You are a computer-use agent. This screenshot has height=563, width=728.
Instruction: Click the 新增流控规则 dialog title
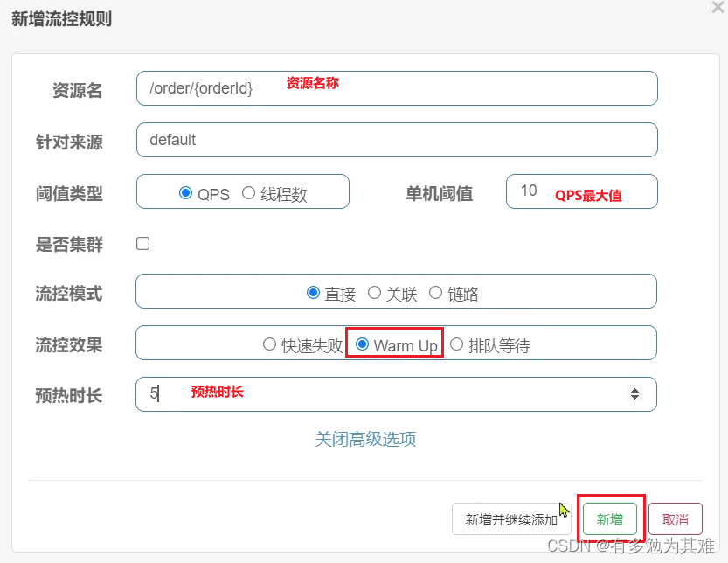click(x=61, y=19)
